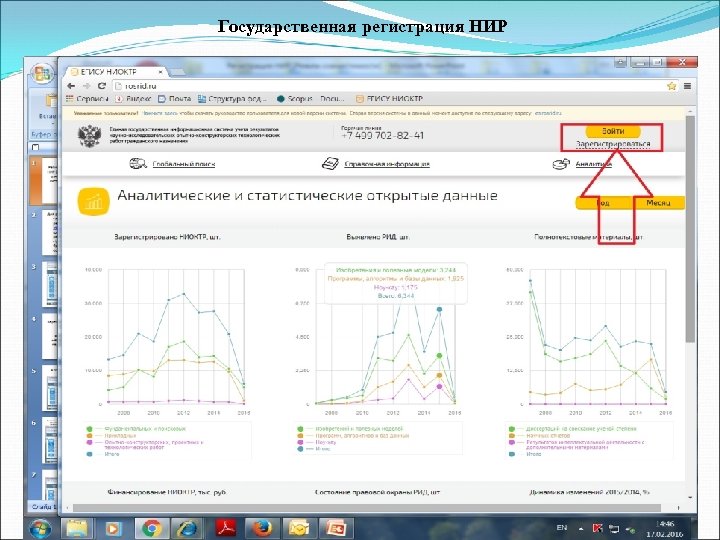Open the Сервисы apps bookmark
The width and height of the screenshot is (720, 540).
[x=87, y=99]
